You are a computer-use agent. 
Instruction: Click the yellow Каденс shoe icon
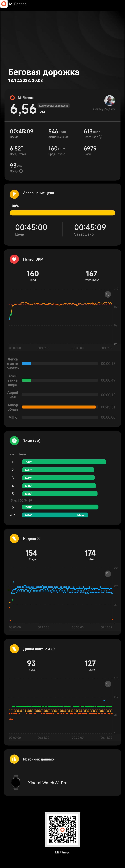(x=14, y=538)
